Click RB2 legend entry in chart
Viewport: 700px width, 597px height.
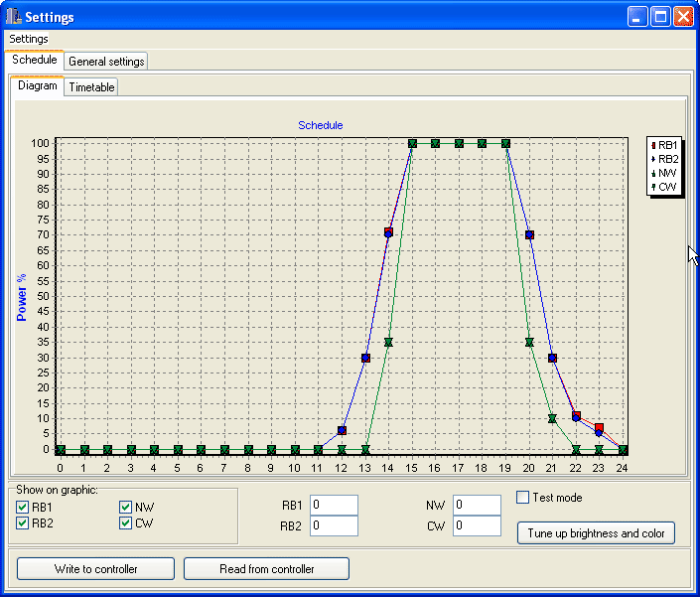(x=665, y=159)
